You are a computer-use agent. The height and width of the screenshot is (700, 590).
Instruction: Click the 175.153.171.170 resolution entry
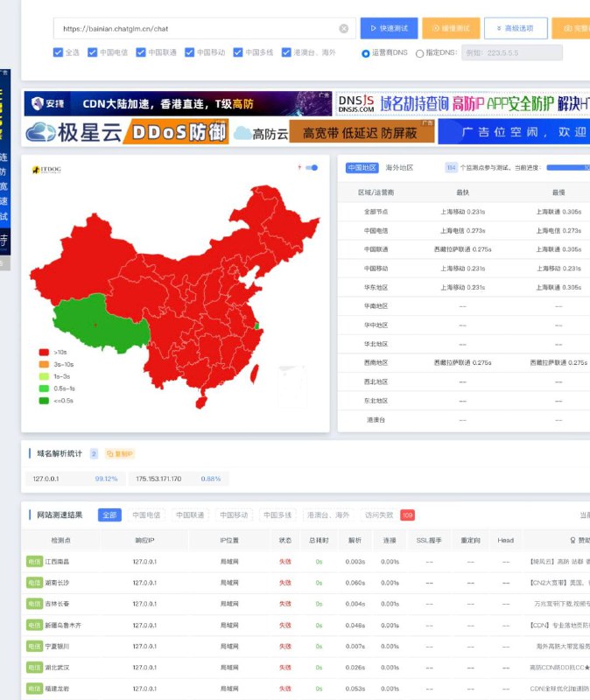pyautogui.click(x=179, y=479)
